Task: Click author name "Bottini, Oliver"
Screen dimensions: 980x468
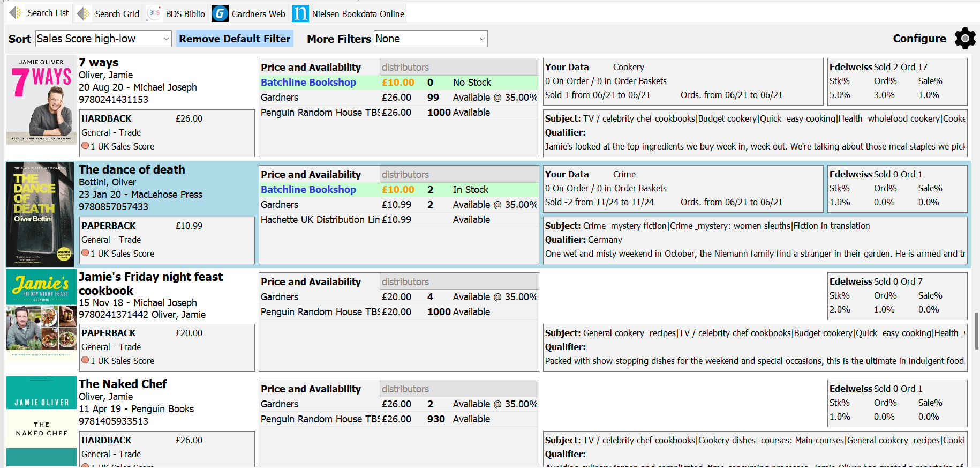Action: [107, 182]
